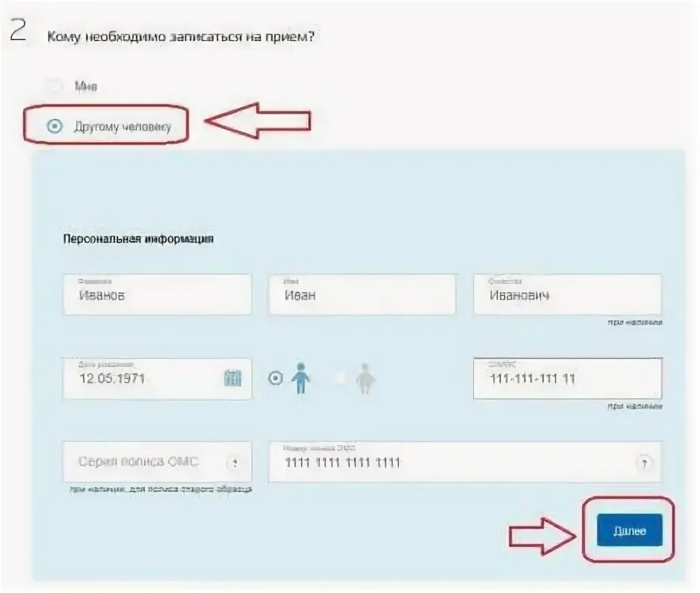Choose the female gender radio button
Image resolution: width=700 pixels, height=593 pixels.
(340, 378)
